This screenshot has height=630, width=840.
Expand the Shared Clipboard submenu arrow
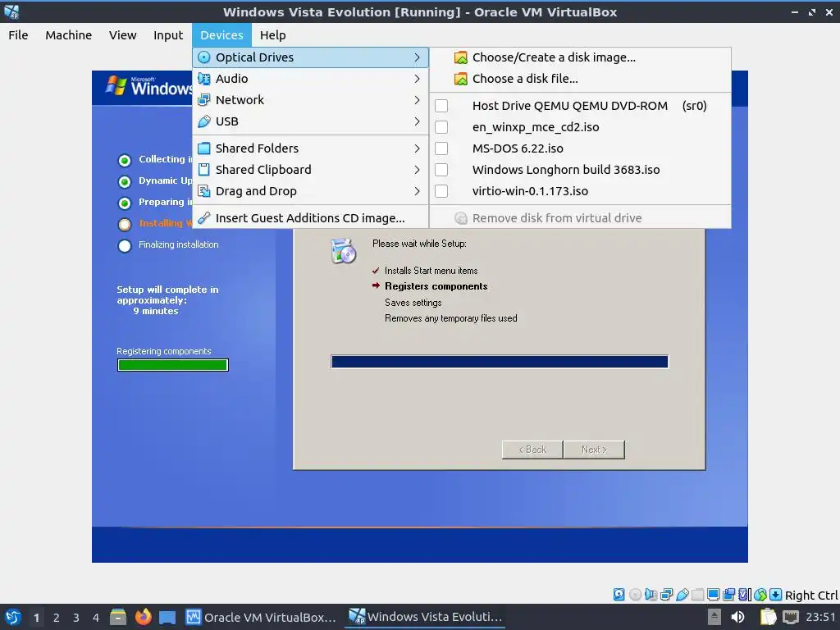417,170
